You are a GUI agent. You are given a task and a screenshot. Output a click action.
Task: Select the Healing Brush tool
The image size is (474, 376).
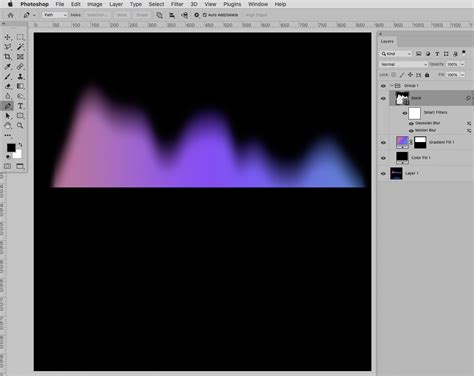(x=20, y=67)
